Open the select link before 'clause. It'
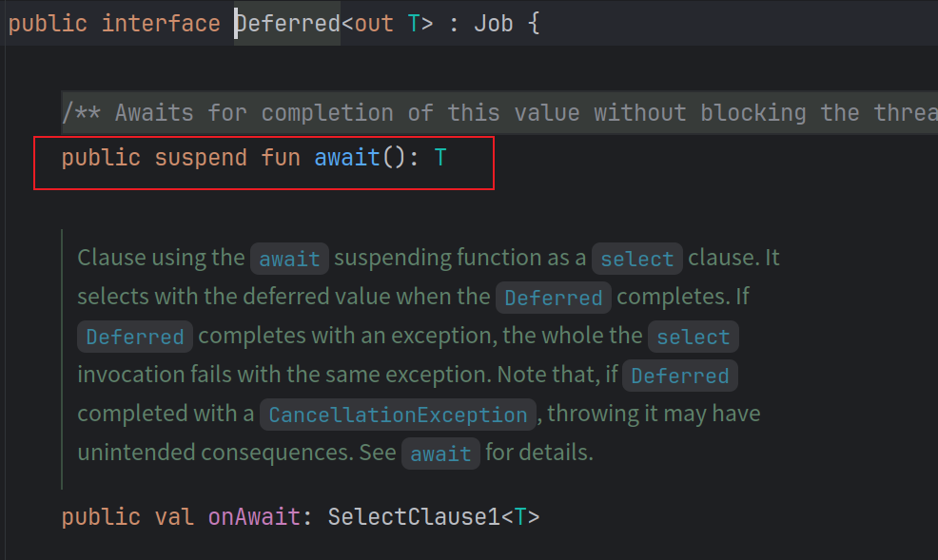Screen dimensions: 938x560 tap(637, 259)
